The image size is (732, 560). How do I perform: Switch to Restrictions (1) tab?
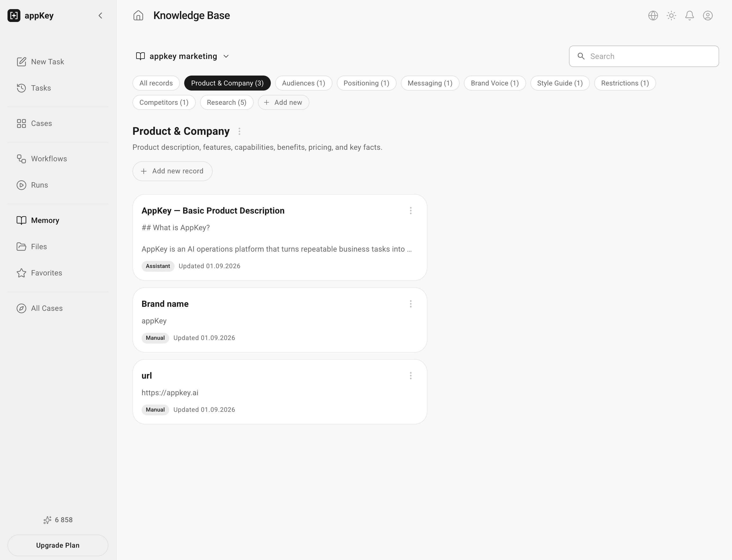point(625,83)
